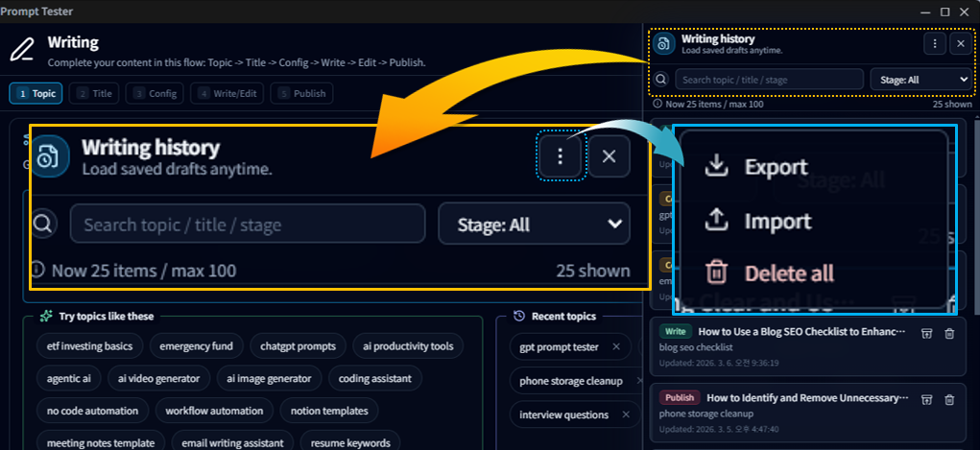Archive the Blog SEO Checklist draft
980x450 pixels.
[x=927, y=334]
